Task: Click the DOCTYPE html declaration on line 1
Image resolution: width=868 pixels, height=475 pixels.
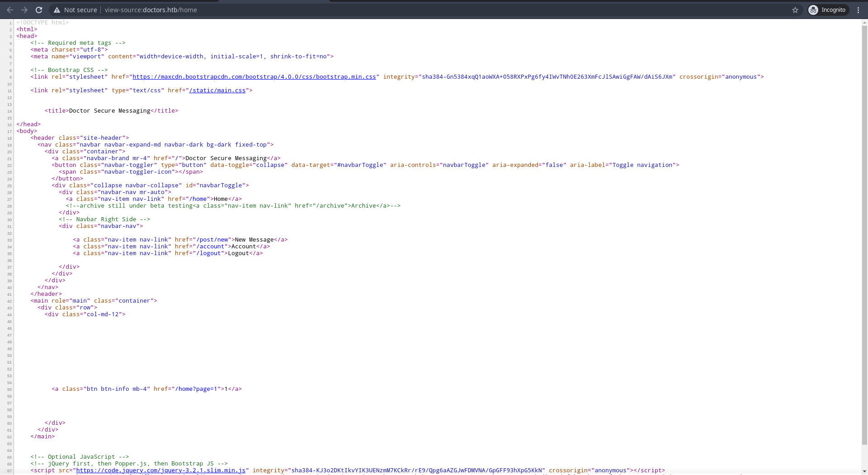Action: [x=42, y=23]
